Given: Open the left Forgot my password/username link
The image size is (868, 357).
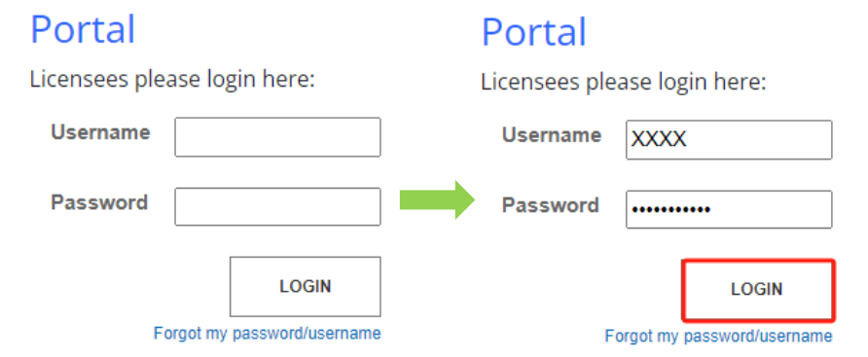Looking at the screenshot, I should pyautogui.click(x=268, y=334).
